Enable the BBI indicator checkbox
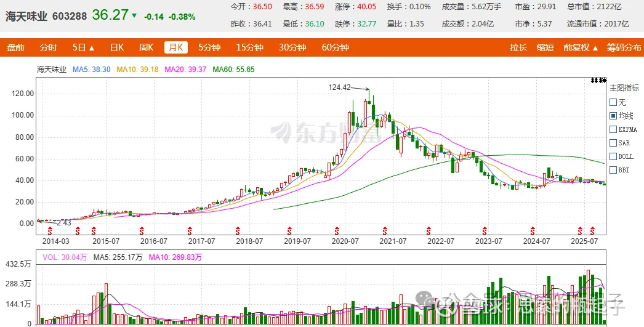The width and height of the screenshot is (644, 327). click(x=613, y=170)
